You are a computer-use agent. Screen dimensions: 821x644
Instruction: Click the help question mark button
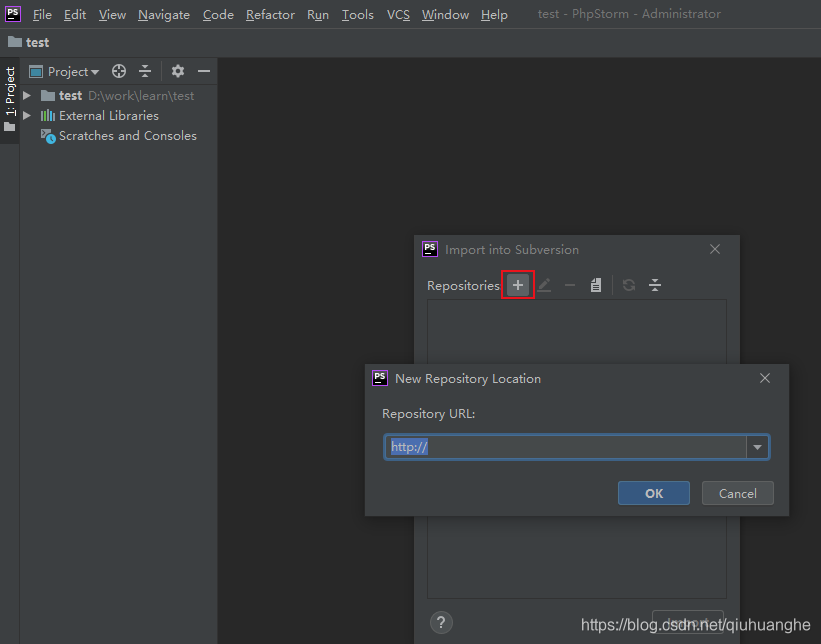[x=441, y=623]
